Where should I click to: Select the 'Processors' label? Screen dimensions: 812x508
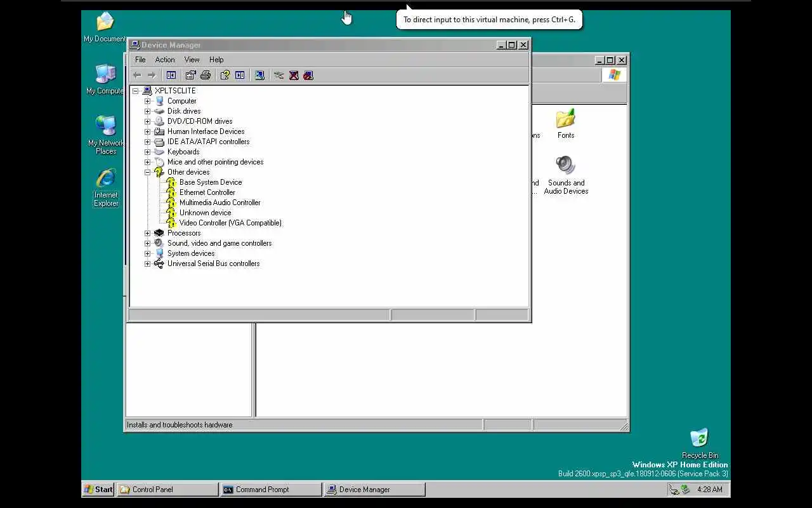pos(184,233)
